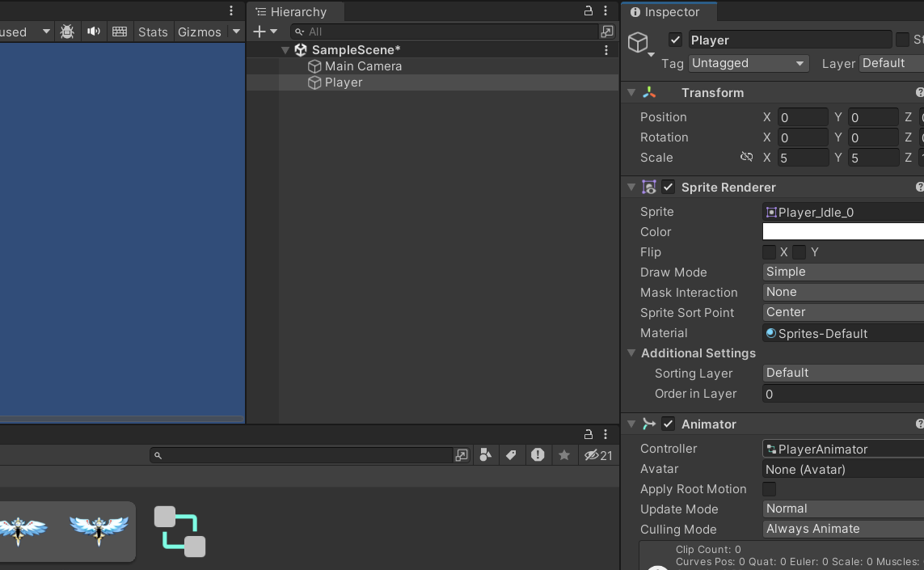Toggle the Stats overlay in Game view
This screenshot has width=924, height=570.
[x=153, y=32]
